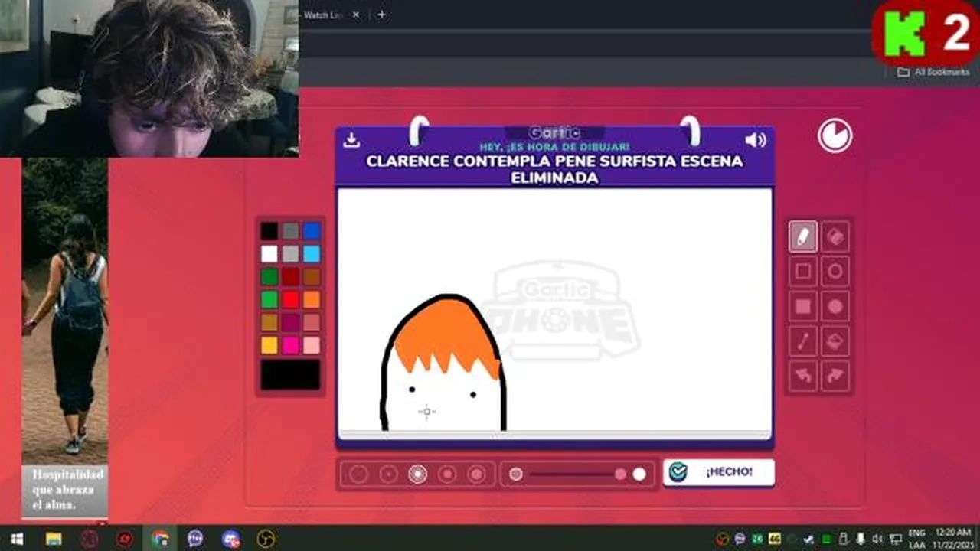The image size is (980, 551).
Task: Click the microphone icon in system tray
Action: 861,539
